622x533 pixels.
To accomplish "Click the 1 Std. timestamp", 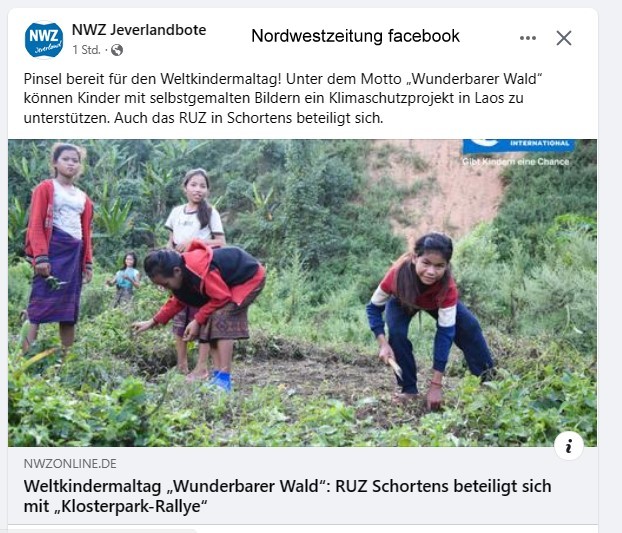I will (x=86, y=50).
